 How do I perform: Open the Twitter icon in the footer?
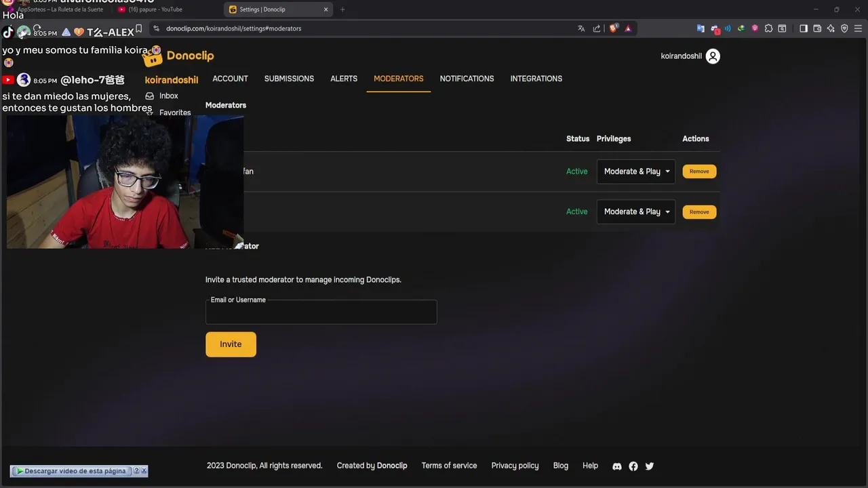tap(650, 466)
